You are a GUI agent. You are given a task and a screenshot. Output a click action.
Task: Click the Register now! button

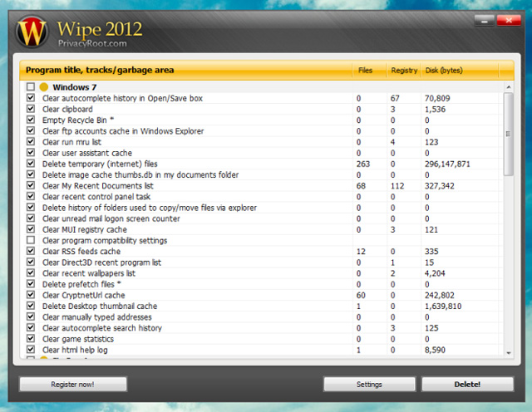72,385
